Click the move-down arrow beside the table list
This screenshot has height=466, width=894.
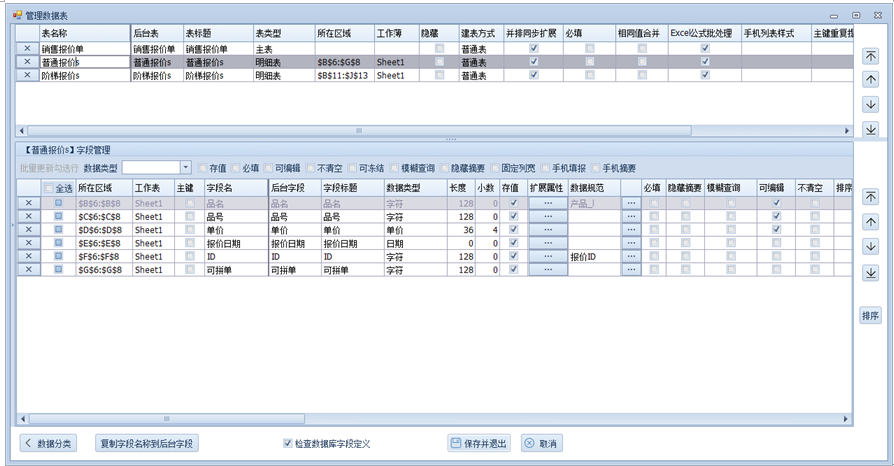click(x=870, y=105)
